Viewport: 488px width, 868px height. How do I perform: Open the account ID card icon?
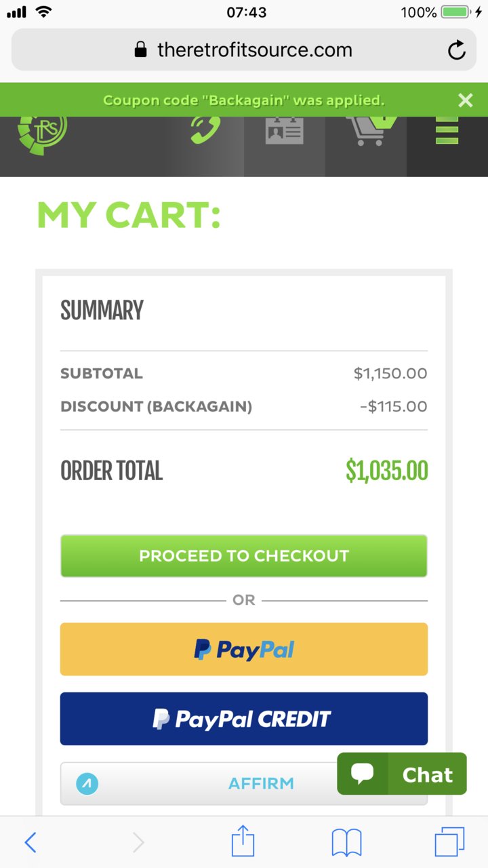pos(285,130)
